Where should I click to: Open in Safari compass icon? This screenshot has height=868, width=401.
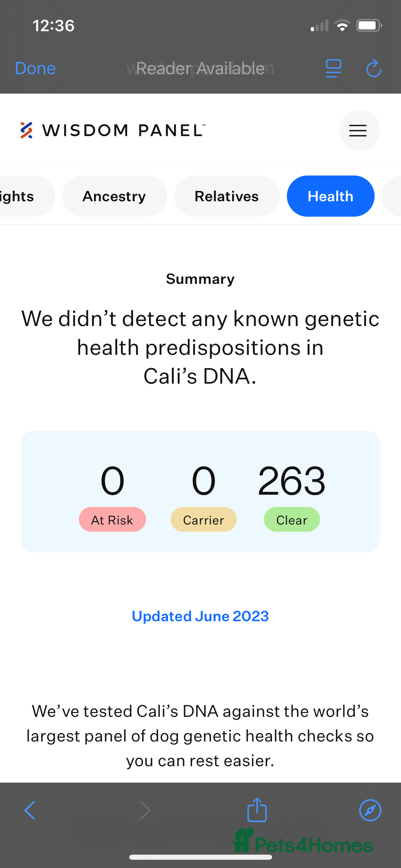click(370, 810)
